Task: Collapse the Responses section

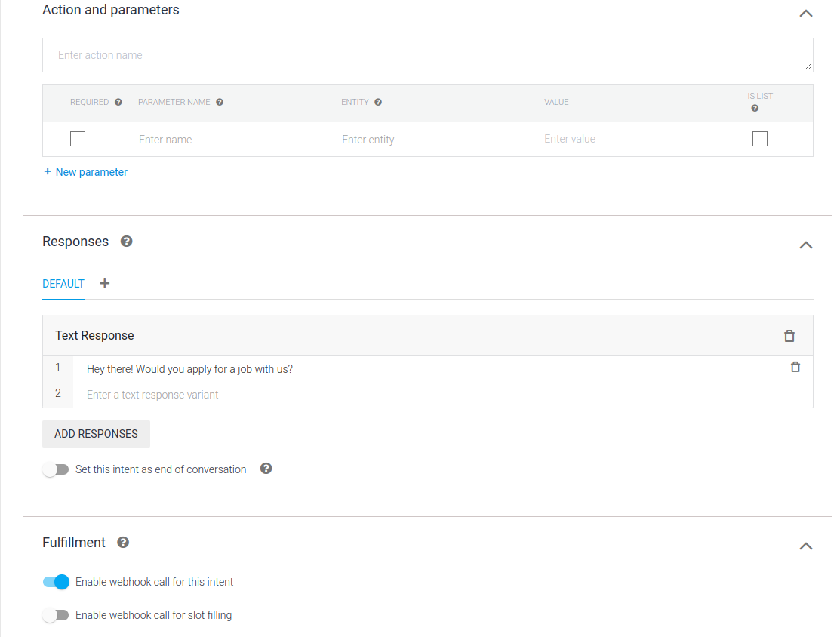Action: pyautogui.click(x=806, y=245)
